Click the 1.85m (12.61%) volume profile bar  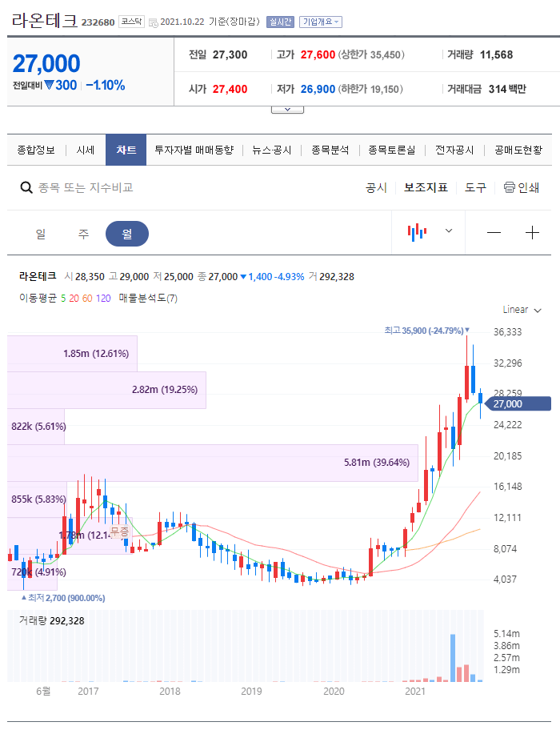click(73, 354)
